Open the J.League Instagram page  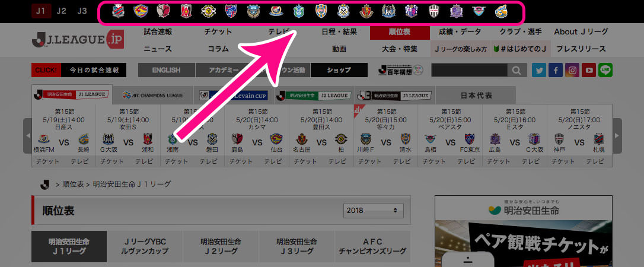[x=572, y=70]
